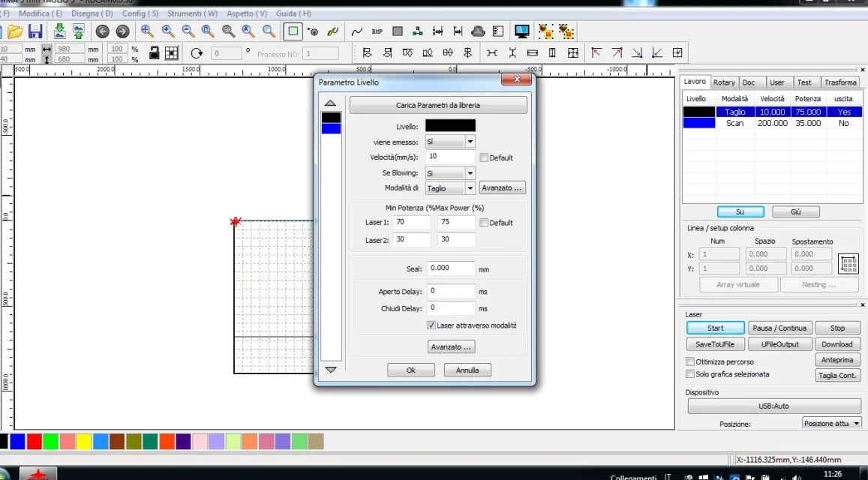
Task: Open the Strumenti menu
Action: [192, 13]
